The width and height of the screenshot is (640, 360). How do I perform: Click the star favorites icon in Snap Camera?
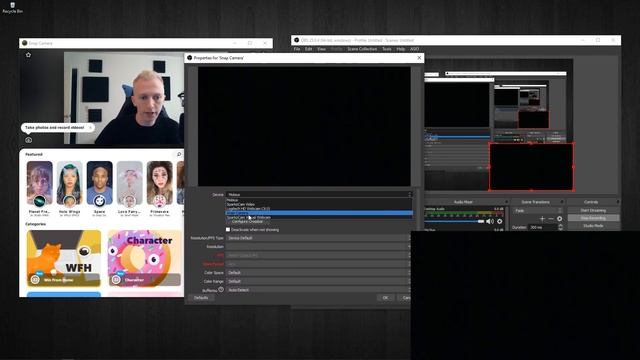[x=29, y=55]
